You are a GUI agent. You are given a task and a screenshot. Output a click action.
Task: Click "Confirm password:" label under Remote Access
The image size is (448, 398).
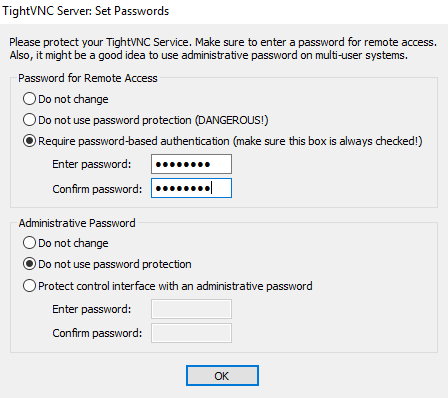tap(97, 189)
